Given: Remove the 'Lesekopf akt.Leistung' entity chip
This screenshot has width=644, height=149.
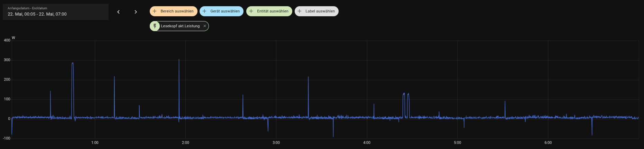Looking at the screenshot, I should (x=205, y=26).
